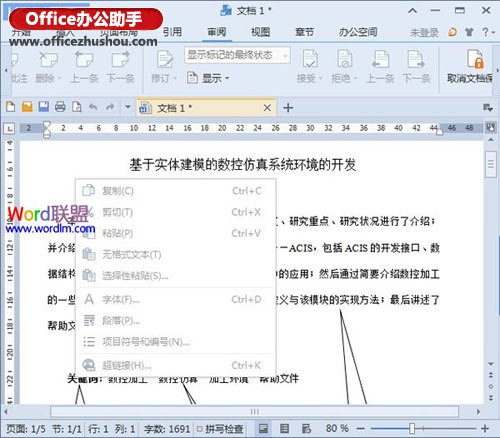
Task: Click the Print icon in quick toolbar
Action: (60, 107)
